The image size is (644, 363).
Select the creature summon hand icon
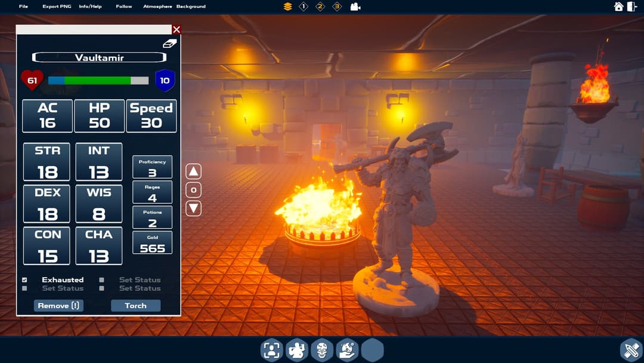pos(346,350)
